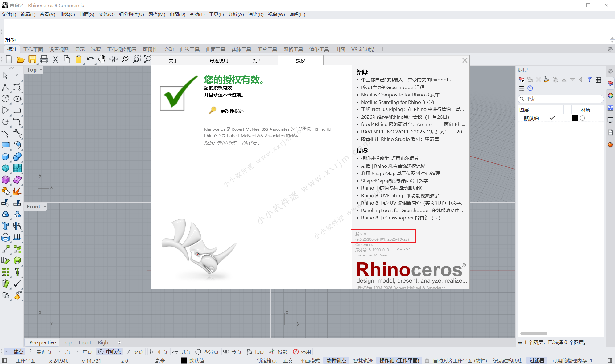Click the Print icon

(x=44, y=59)
